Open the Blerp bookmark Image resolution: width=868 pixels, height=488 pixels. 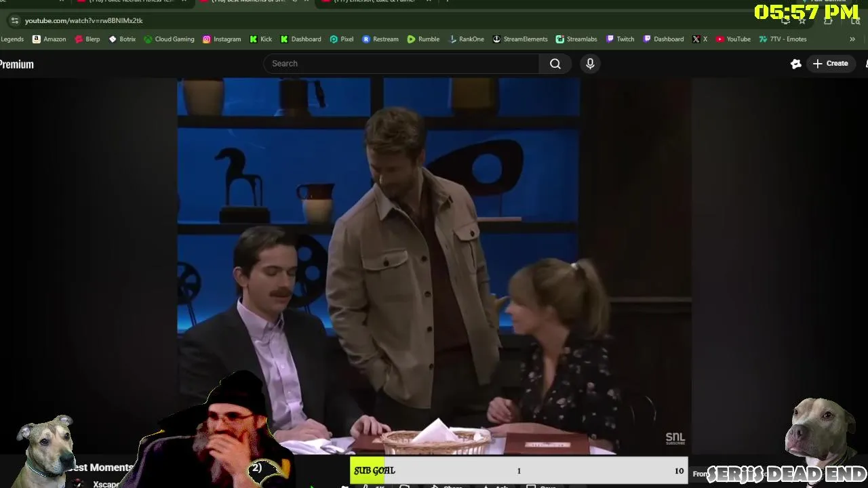point(87,39)
